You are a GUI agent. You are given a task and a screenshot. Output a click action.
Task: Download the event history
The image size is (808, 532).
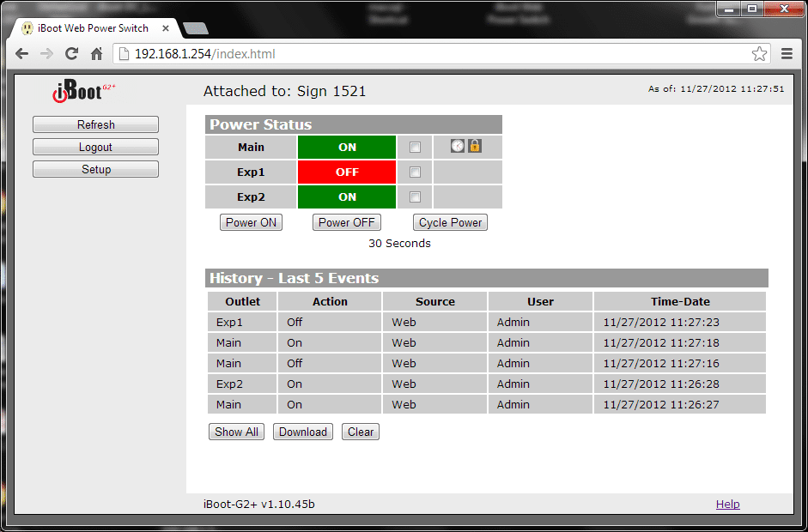pos(302,432)
